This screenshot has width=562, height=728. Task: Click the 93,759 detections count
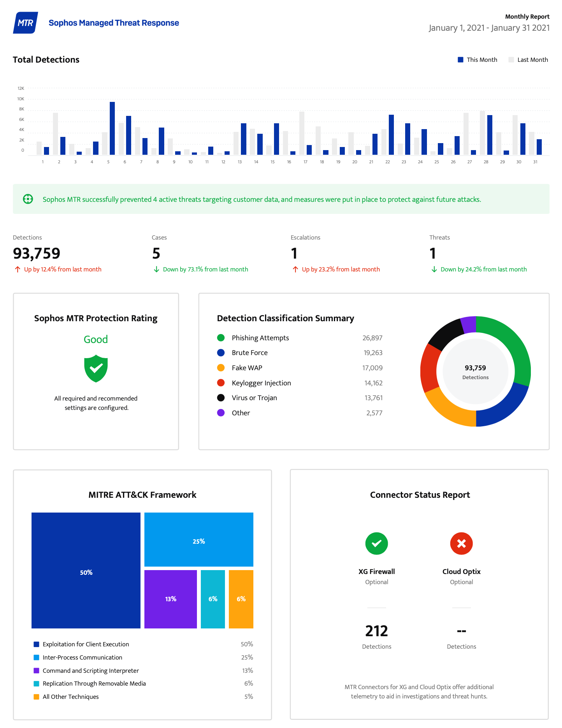coord(37,253)
